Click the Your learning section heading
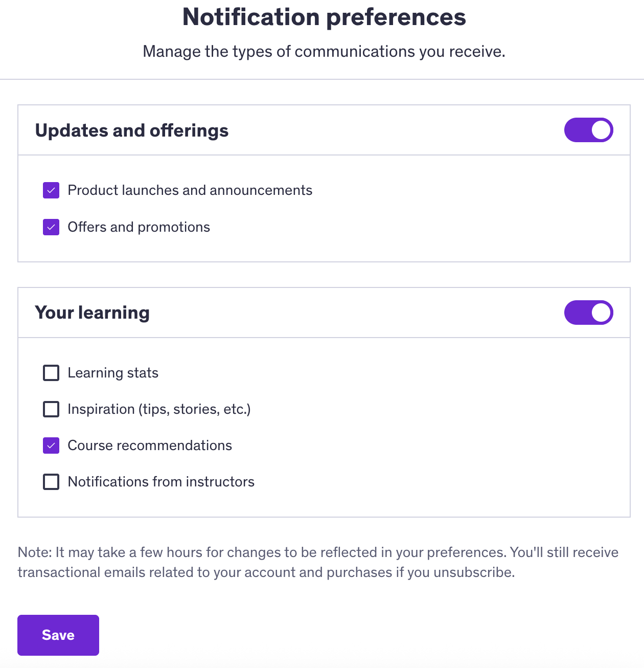 click(x=92, y=313)
